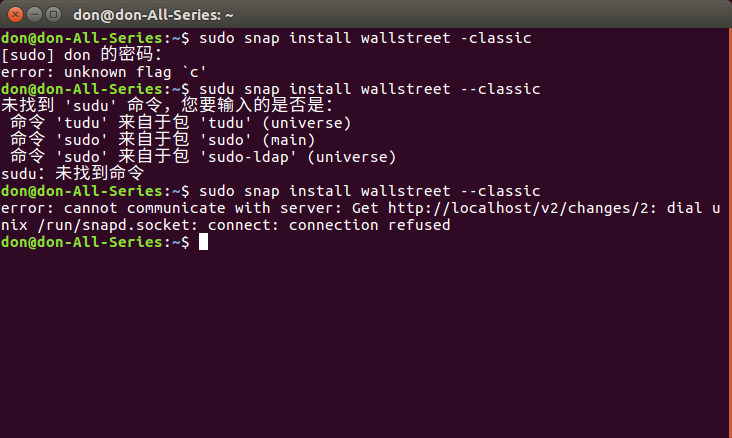Click the 'tudu' (universe) suggestion line

click(x=180, y=123)
